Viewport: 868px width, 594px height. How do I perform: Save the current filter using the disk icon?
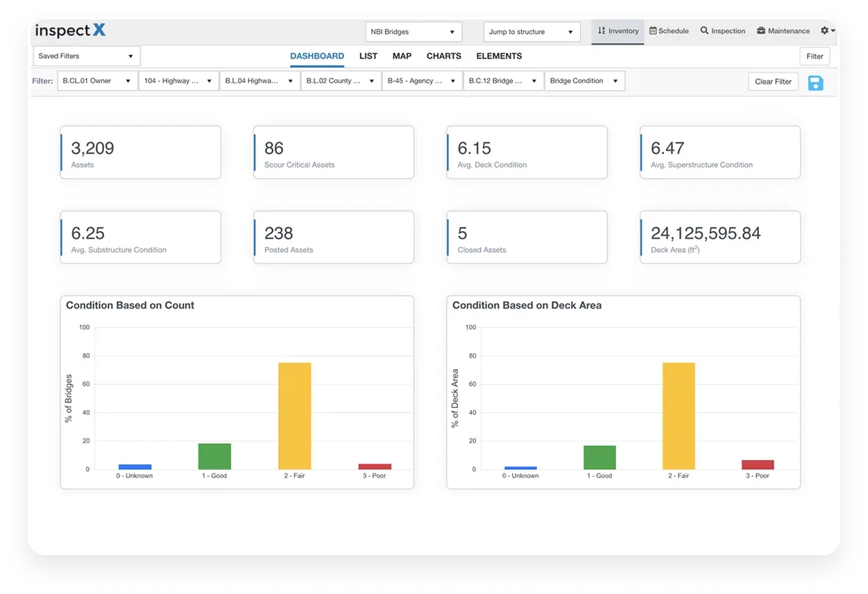[815, 82]
